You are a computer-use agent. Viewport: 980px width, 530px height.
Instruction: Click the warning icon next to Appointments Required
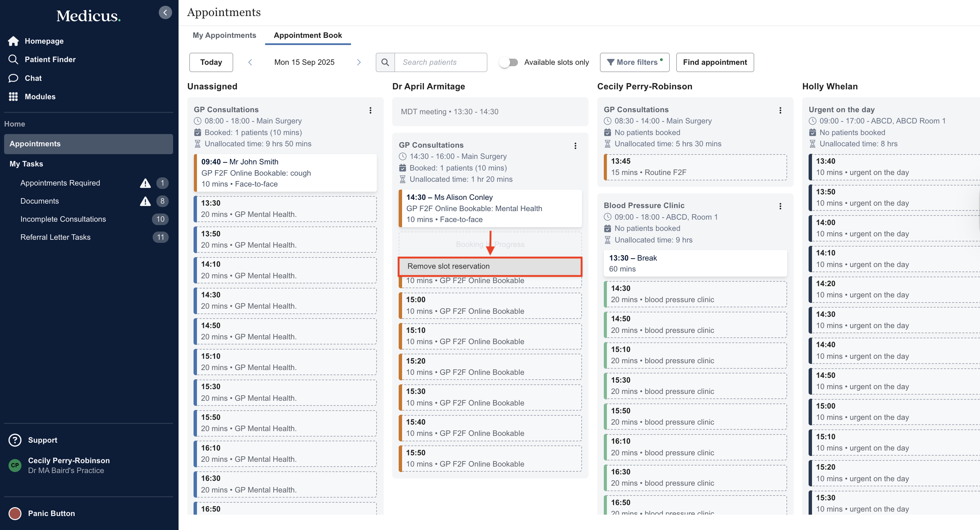(145, 183)
